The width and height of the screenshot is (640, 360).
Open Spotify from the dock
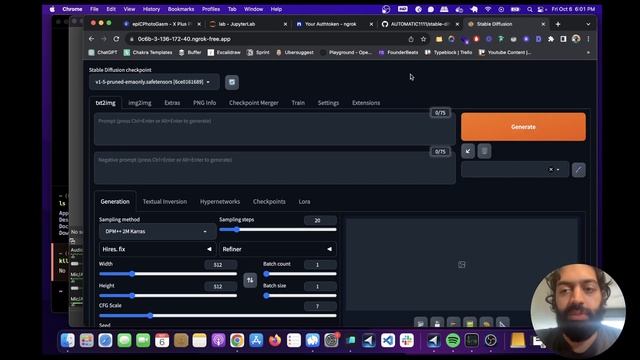pyautogui.click(x=453, y=340)
